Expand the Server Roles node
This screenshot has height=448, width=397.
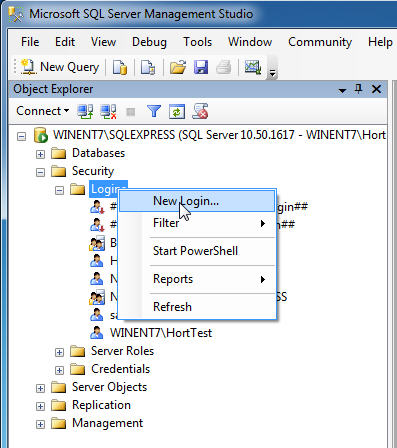click(59, 352)
